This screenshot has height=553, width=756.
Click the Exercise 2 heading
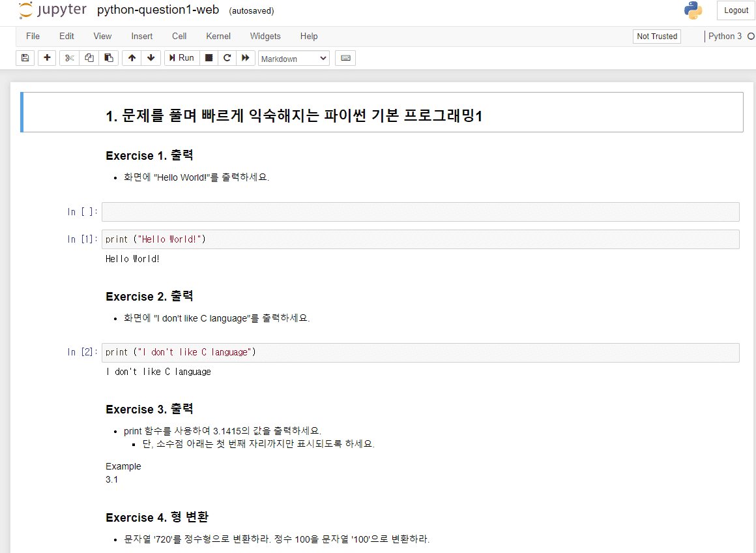point(149,296)
